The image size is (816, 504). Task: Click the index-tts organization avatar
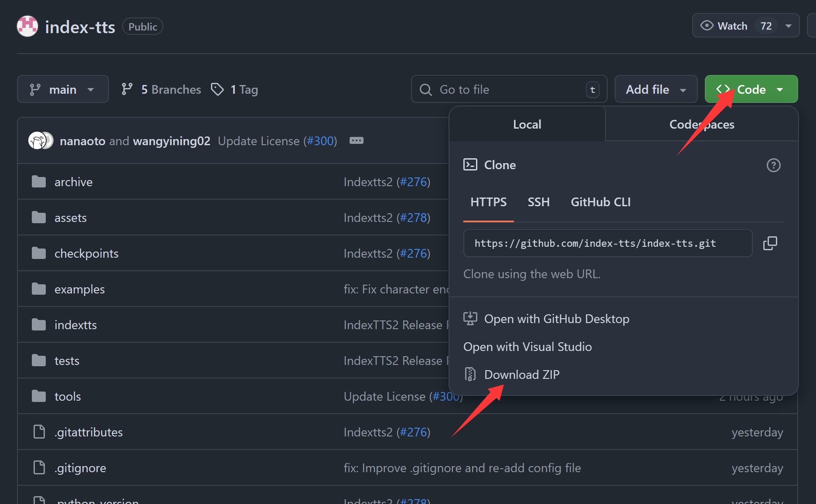coord(27,27)
